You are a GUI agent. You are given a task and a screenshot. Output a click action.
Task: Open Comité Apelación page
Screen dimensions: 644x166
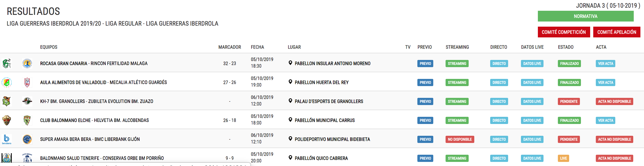click(617, 32)
